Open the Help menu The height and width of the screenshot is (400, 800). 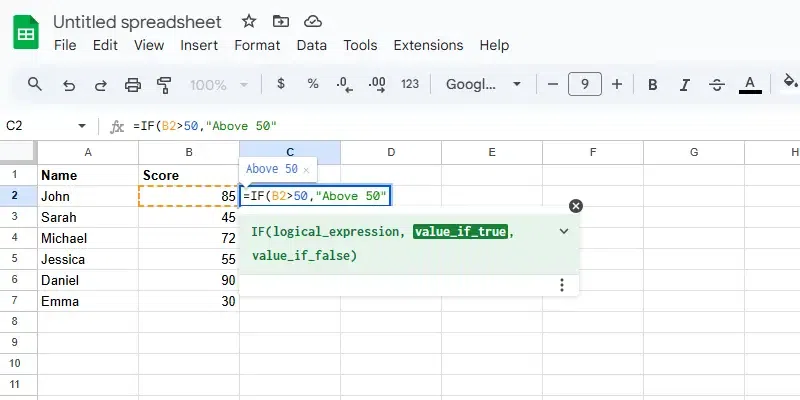[494, 45]
